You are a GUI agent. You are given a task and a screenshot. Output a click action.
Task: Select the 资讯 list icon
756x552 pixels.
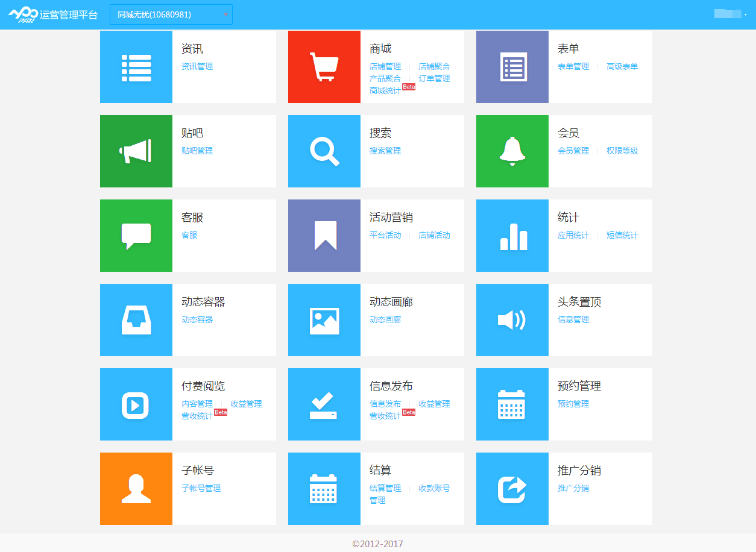(x=136, y=66)
